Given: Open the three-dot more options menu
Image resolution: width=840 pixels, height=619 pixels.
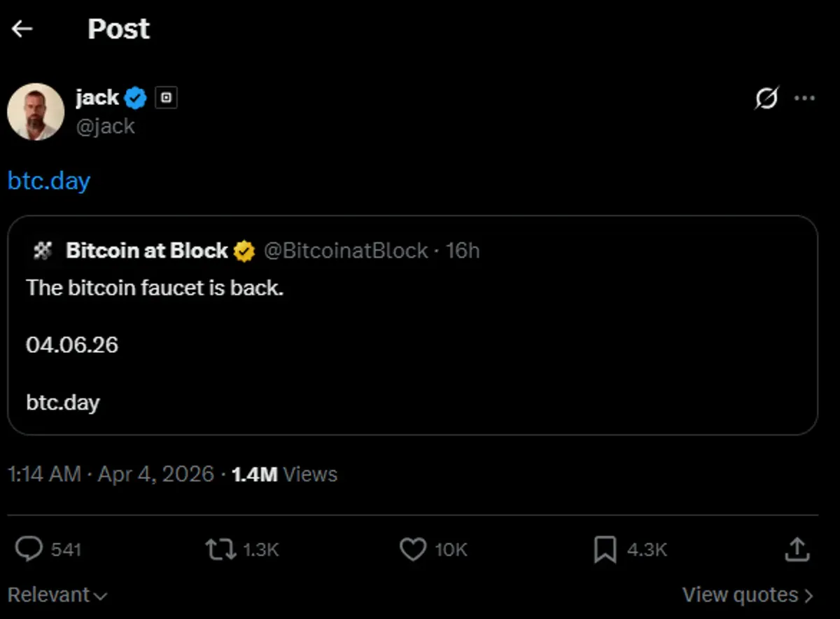Looking at the screenshot, I should coord(806,98).
